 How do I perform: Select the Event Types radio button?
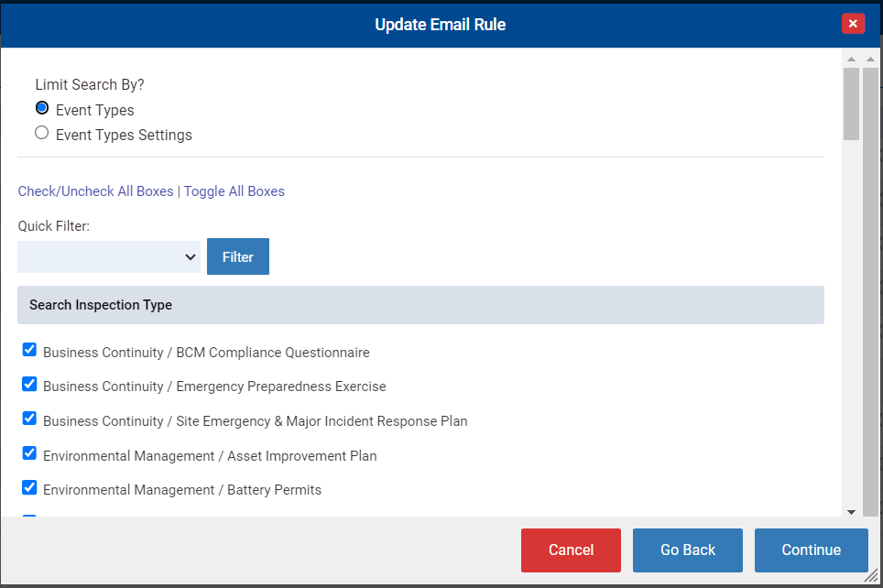point(41,107)
